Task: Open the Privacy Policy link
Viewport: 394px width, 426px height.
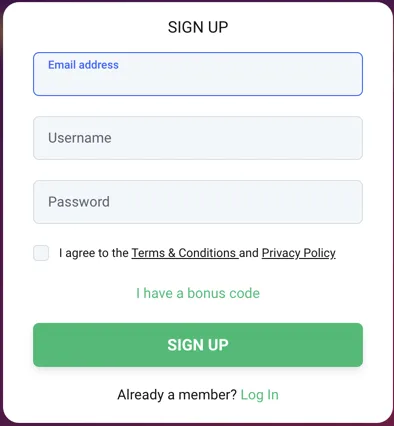Action: coord(298,253)
